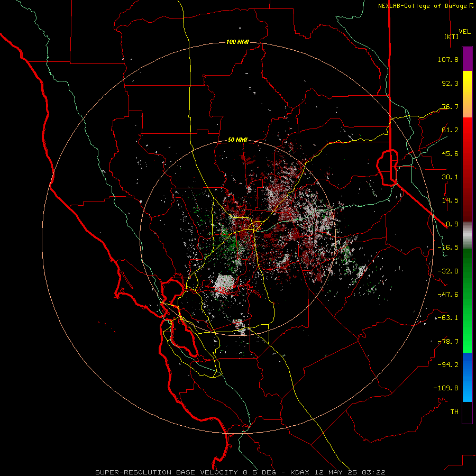Click the [KT] units label
The height and width of the screenshot is (476, 476).
click(x=452, y=36)
